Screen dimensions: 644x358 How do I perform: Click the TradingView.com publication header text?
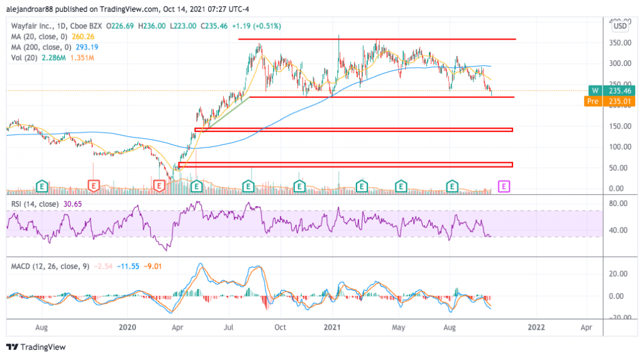coord(127,9)
